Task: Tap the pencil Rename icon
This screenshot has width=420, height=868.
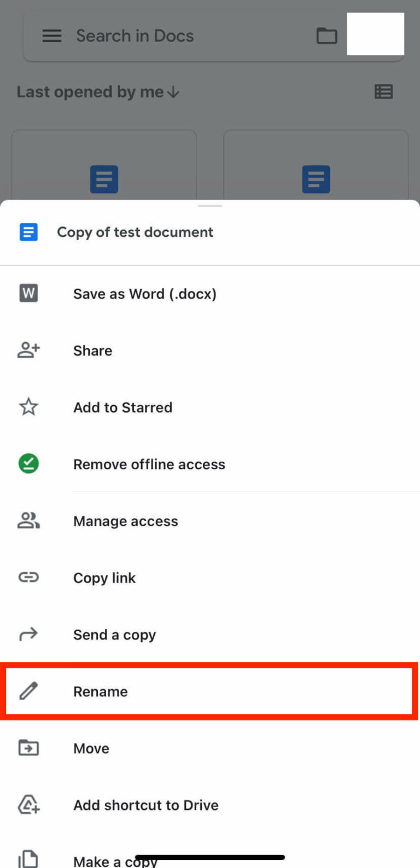Action: [x=28, y=691]
